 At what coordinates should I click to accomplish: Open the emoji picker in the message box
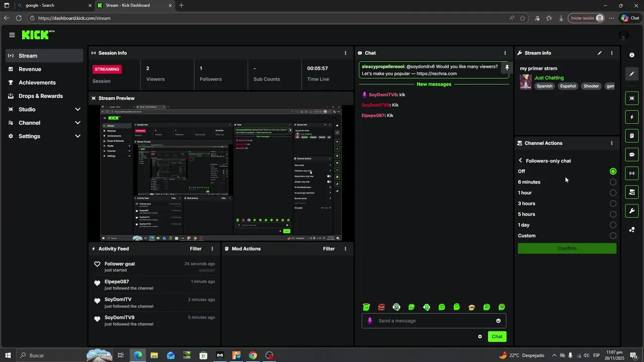pos(499,321)
